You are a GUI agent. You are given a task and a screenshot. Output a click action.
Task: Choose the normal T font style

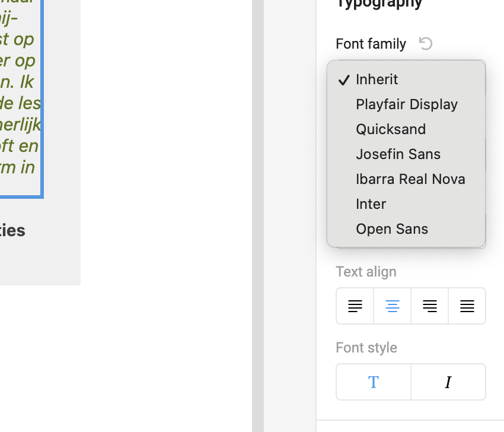click(374, 382)
